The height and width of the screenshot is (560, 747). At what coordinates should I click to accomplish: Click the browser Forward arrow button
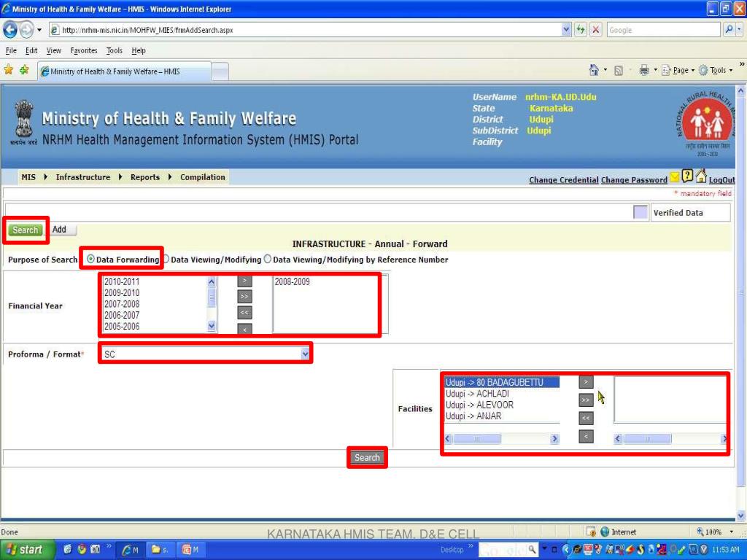click(x=26, y=30)
